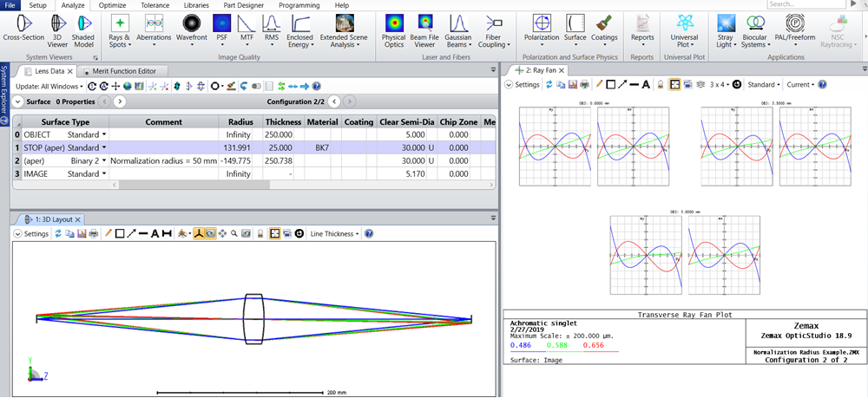Reset the Ray Fan zoom with the clock icon
Image resolution: width=868 pixels, height=398 pixels.
pyautogui.click(x=737, y=85)
